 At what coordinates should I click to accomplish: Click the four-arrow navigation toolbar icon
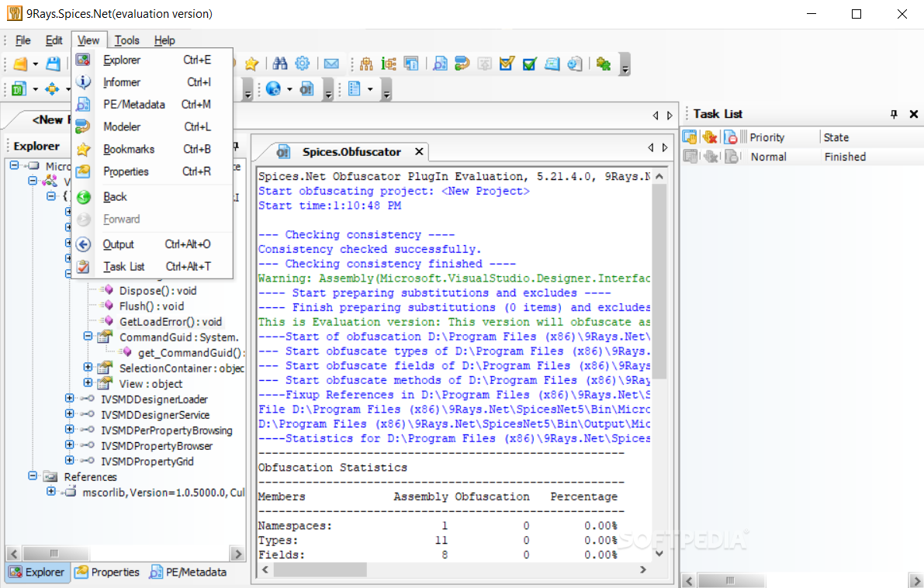coord(52,89)
